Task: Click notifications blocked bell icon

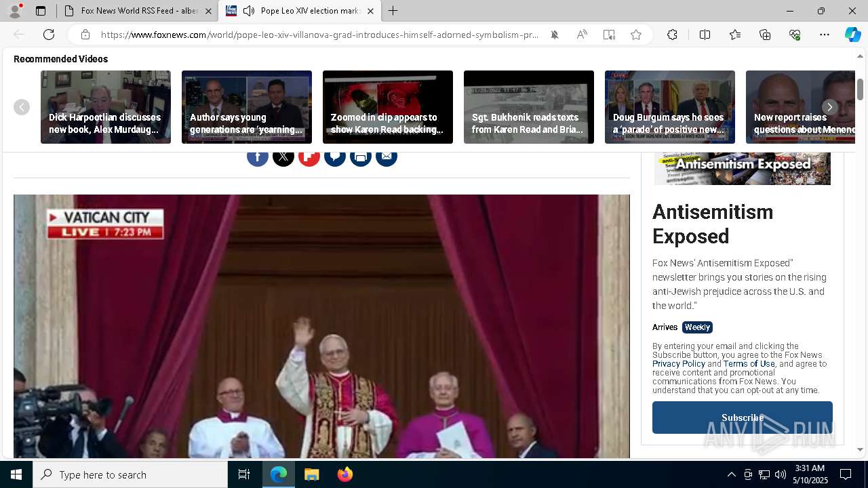Action: [555, 35]
